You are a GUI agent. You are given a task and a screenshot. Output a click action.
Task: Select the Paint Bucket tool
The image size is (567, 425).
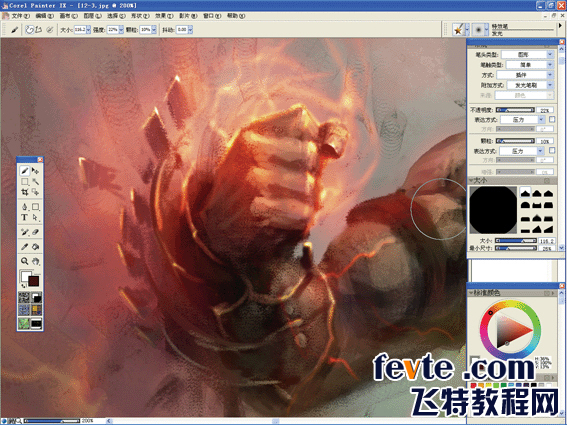tap(35, 247)
